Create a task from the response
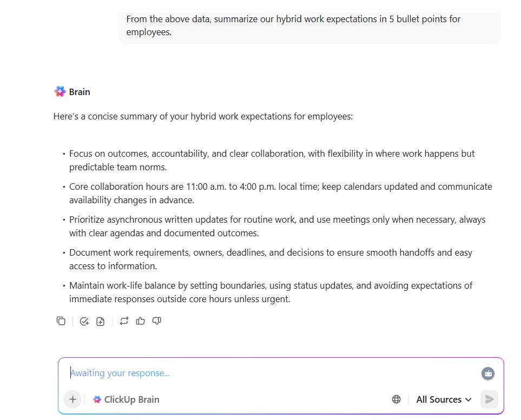The height and width of the screenshot is (420, 521). [84, 321]
